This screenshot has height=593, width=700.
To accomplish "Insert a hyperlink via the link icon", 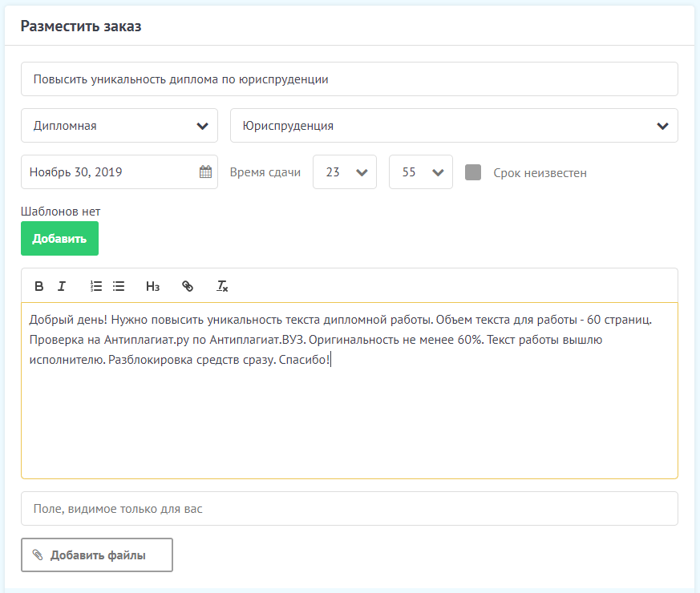I will pyautogui.click(x=188, y=286).
